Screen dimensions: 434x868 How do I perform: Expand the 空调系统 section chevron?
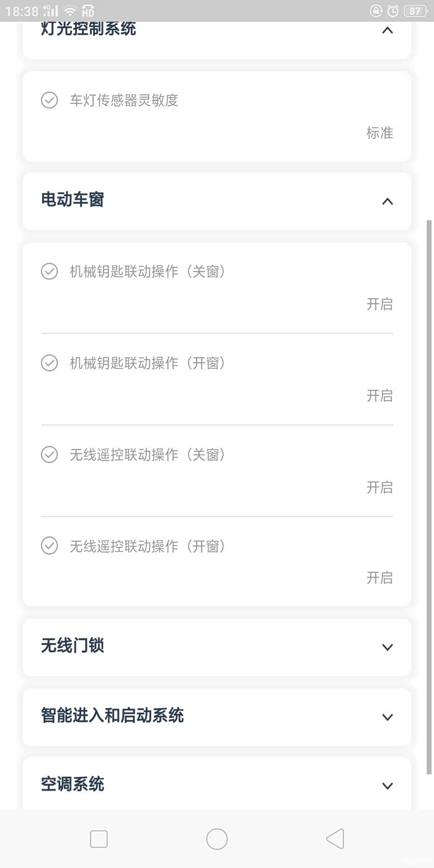coord(387,786)
